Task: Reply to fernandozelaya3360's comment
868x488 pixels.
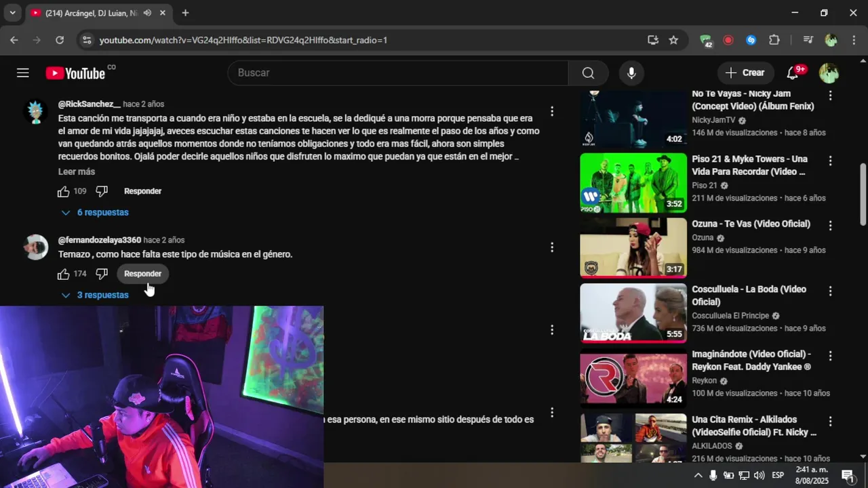Action: (142, 274)
